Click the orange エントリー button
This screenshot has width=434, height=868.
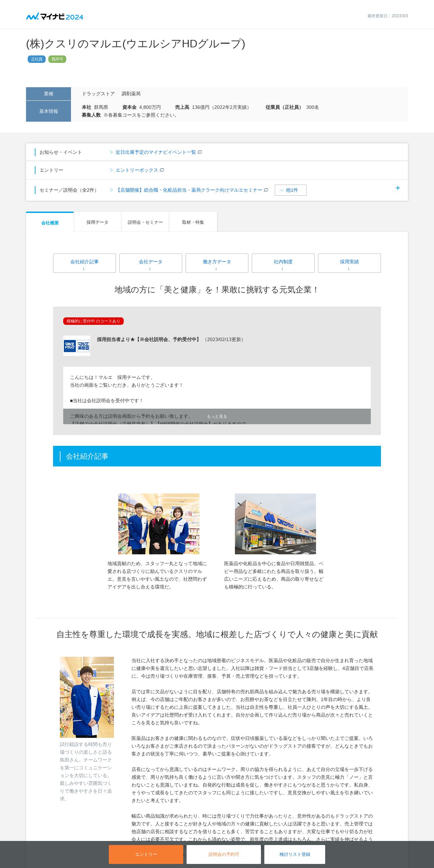point(146,854)
